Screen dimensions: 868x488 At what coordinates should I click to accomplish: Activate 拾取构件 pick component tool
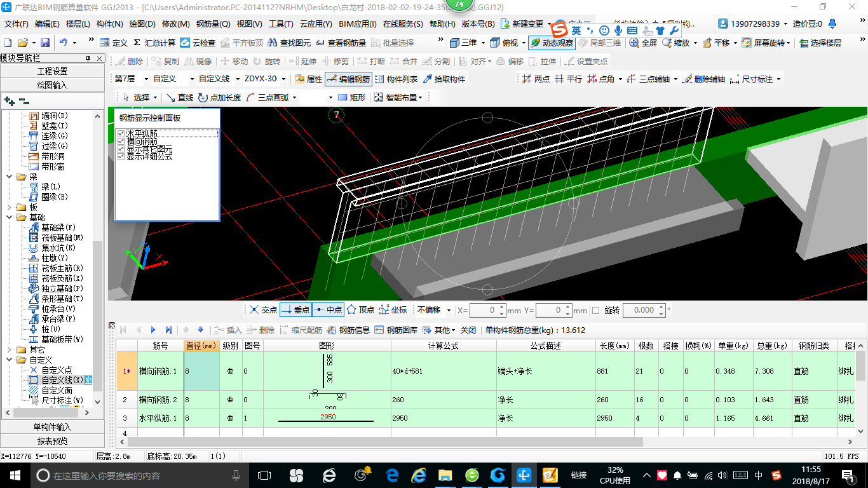(x=444, y=79)
